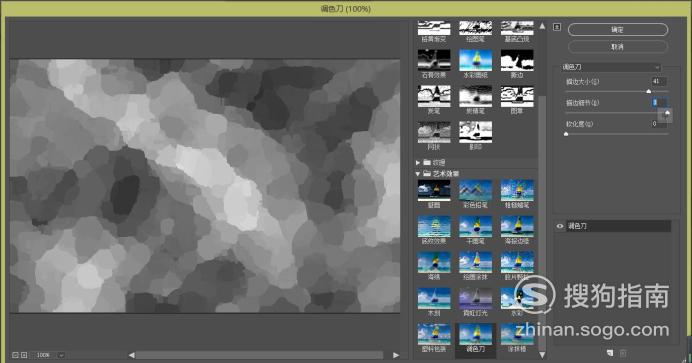Collapse the filter thumbnails panel toggle icon
Viewport: 692px width, 363px height.
pyautogui.click(x=557, y=27)
